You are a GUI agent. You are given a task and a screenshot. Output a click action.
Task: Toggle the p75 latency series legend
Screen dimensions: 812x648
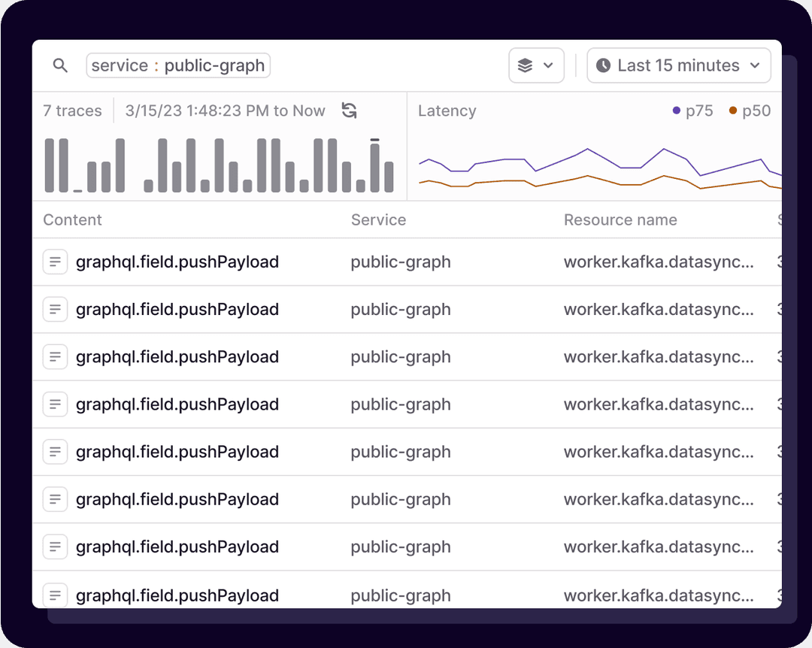(692, 111)
